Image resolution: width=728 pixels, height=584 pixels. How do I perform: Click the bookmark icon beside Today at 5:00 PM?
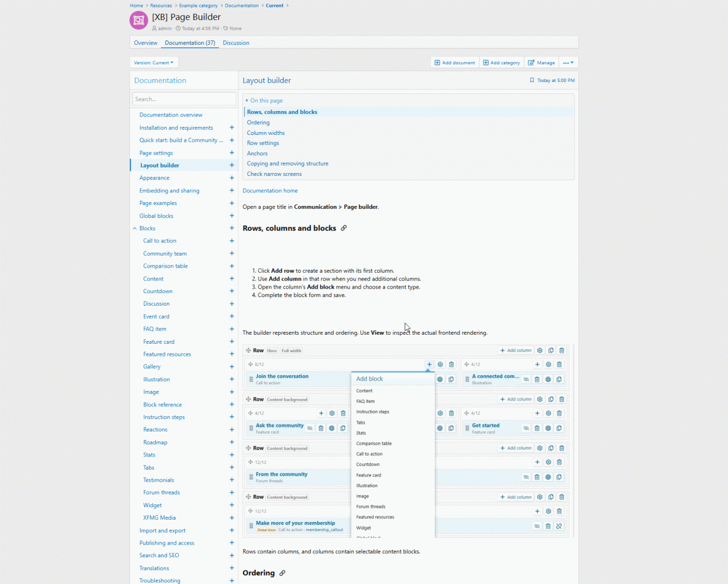click(x=532, y=80)
